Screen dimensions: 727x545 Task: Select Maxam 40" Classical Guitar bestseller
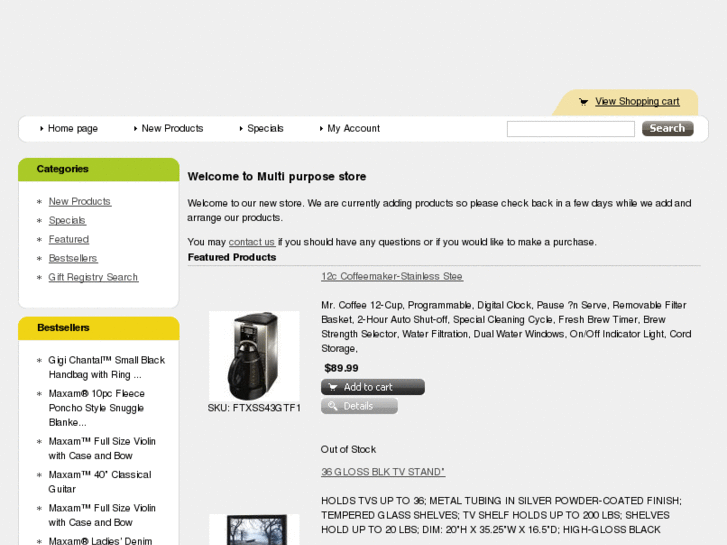tap(100, 482)
